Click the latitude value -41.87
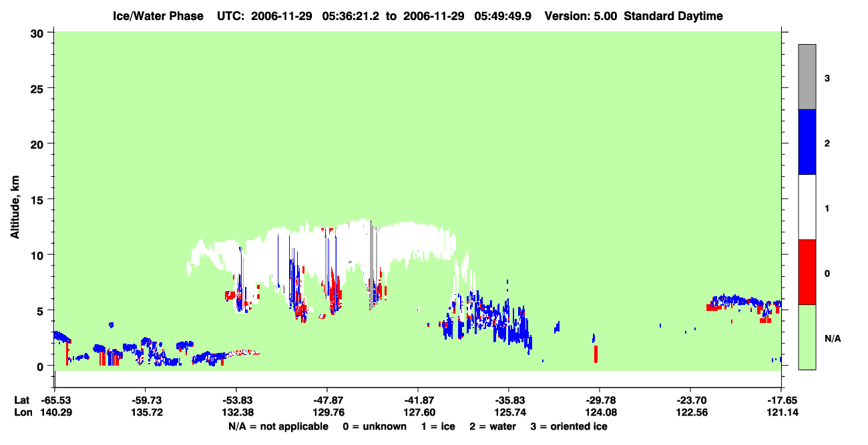The height and width of the screenshot is (445, 868). pos(417,400)
